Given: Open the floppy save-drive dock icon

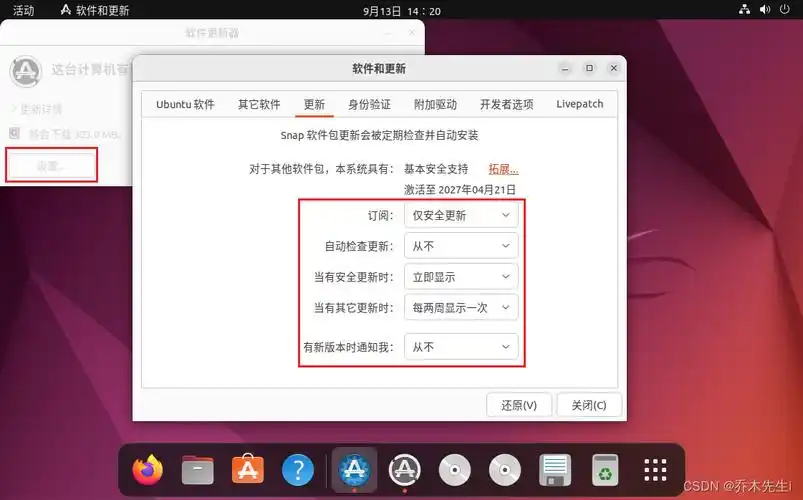Looking at the screenshot, I should [x=555, y=469].
